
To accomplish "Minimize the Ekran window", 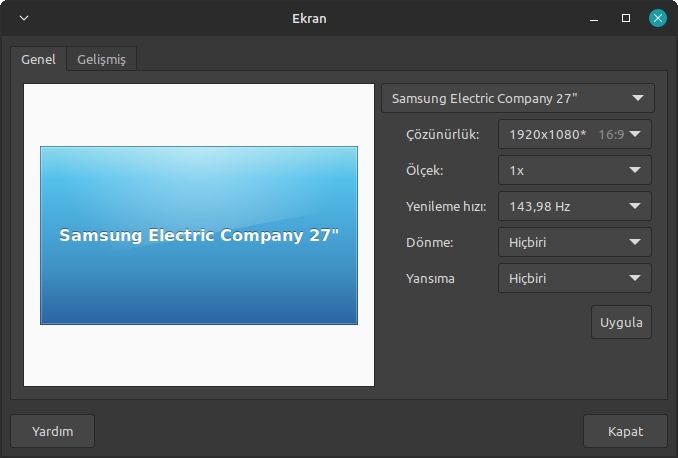I will 594,19.
